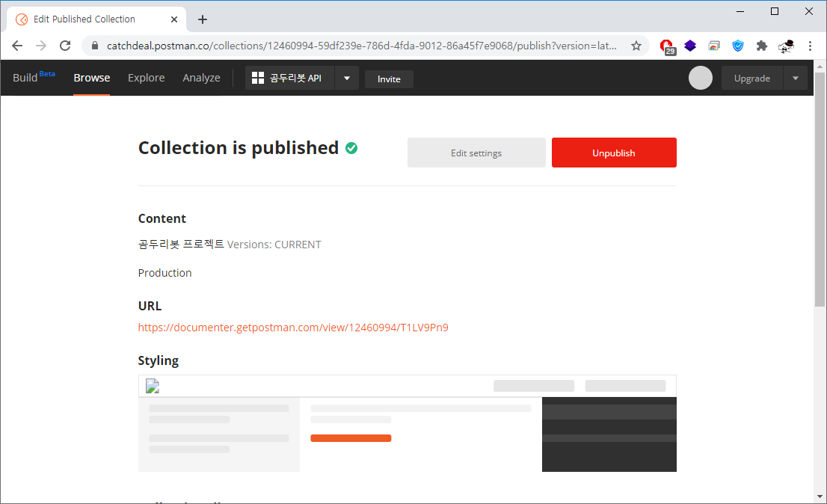Reload the page with refresh icon
827x504 pixels.
click(65, 46)
